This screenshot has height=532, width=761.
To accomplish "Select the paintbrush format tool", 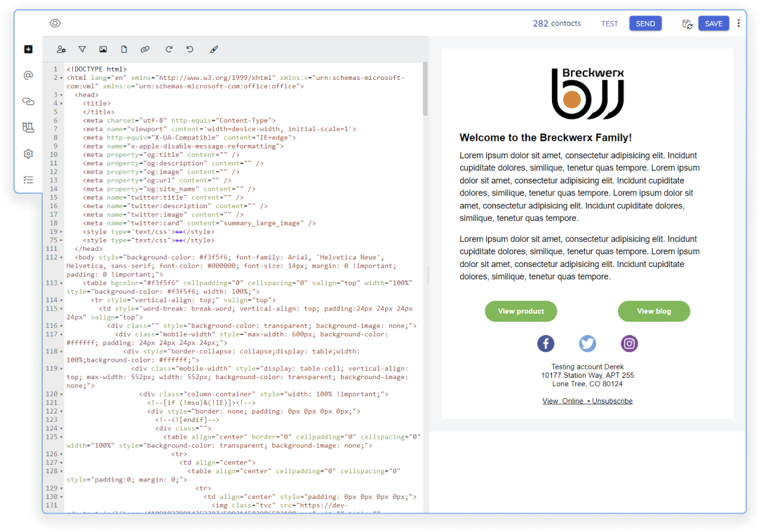I will (213, 49).
